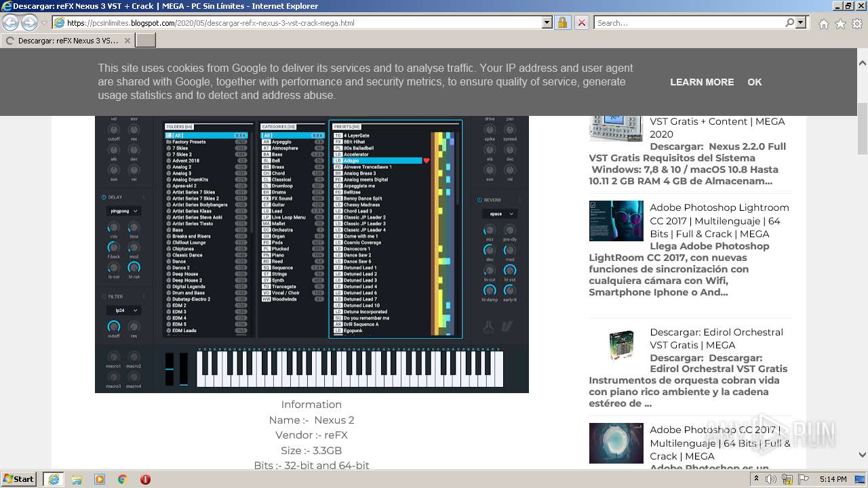Open the VST Gratis + Content MEGA 2020 link
Screen dimensions: 868x488
pyautogui.click(x=717, y=127)
